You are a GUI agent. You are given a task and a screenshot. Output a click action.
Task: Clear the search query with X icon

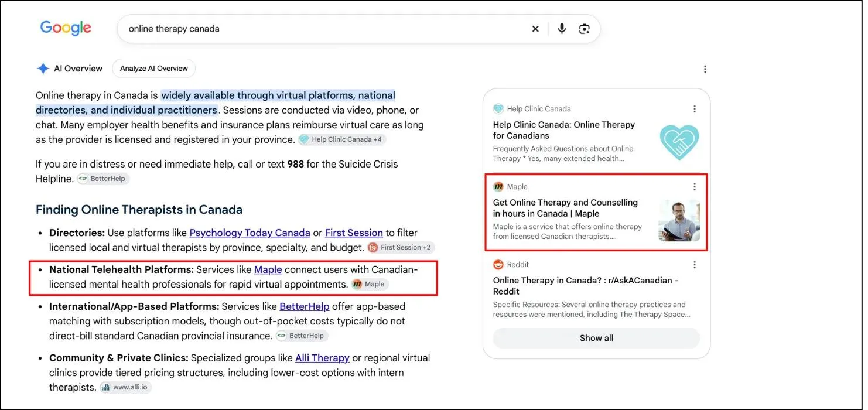pyautogui.click(x=535, y=29)
